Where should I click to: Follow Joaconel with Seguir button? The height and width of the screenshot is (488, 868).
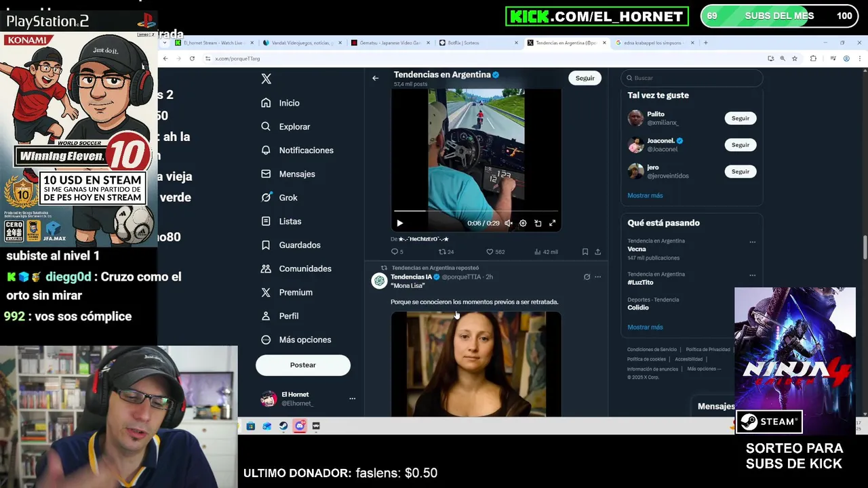pyautogui.click(x=741, y=145)
